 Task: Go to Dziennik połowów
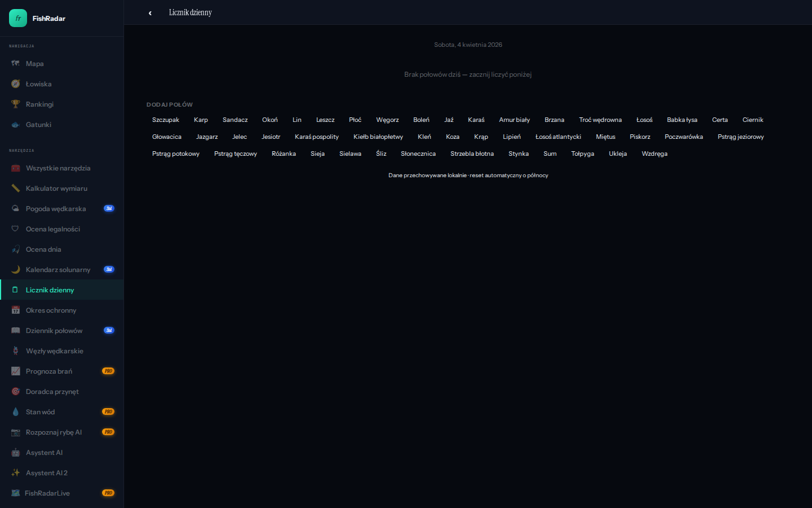[x=54, y=331]
